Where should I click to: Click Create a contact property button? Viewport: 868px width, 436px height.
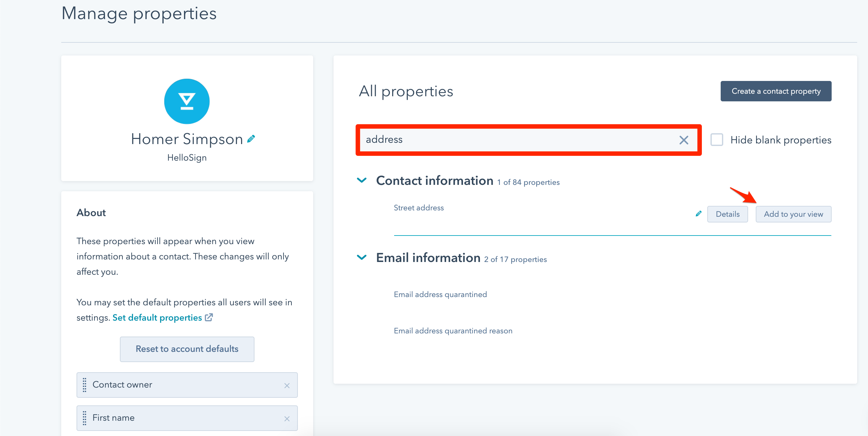point(776,91)
